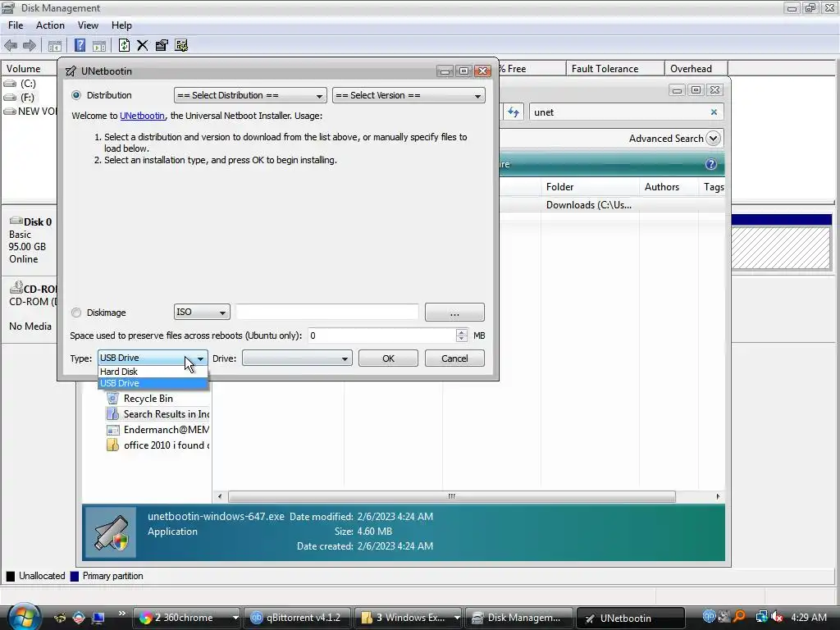
Task: Click the browse '...' button for disk image
Action: pos(454,313)
